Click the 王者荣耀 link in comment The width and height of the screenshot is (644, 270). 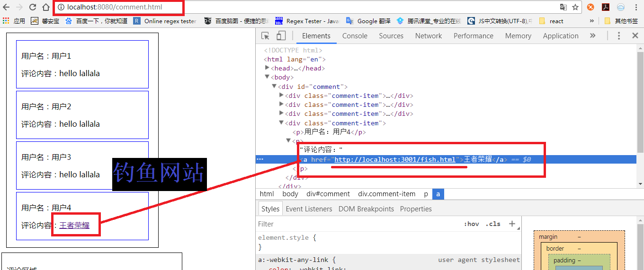(74, 226)
